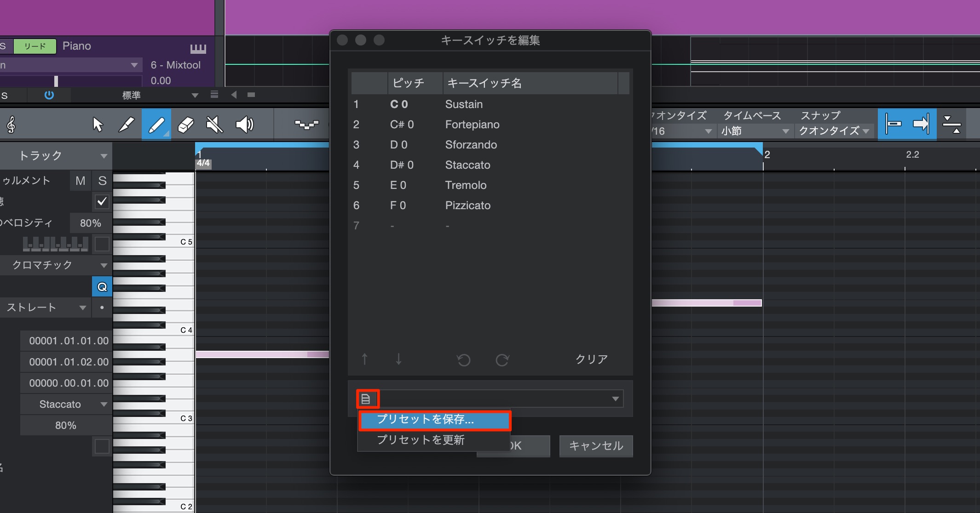Screen dimensions: 980x513
Task: Click the dot button beside ストレート
Action: (x=102, y=308)
